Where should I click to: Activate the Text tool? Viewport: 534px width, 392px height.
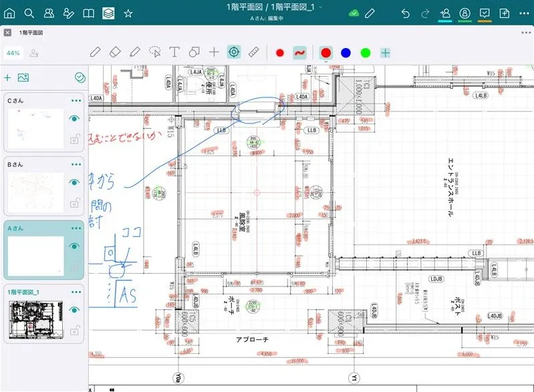pos(174,52)
